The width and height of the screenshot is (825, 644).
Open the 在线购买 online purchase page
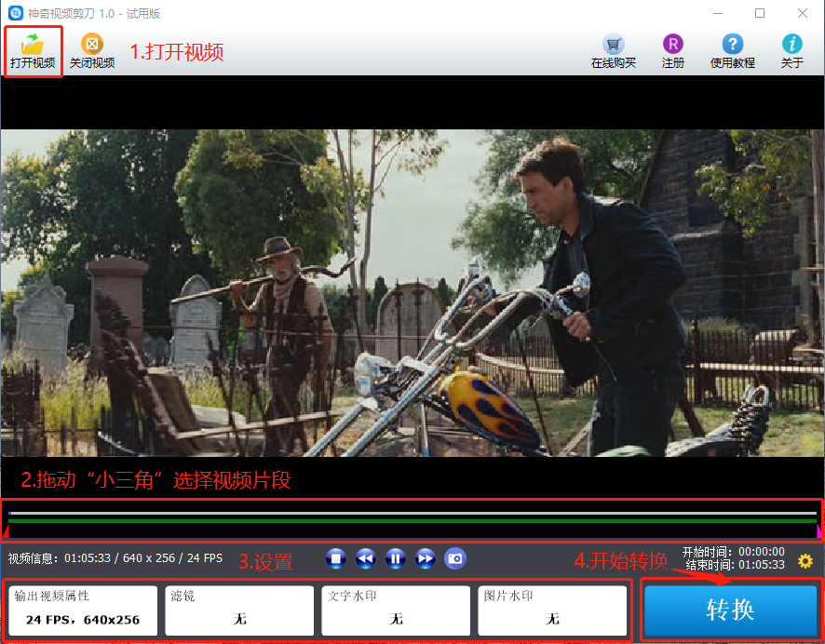(614, 51)
